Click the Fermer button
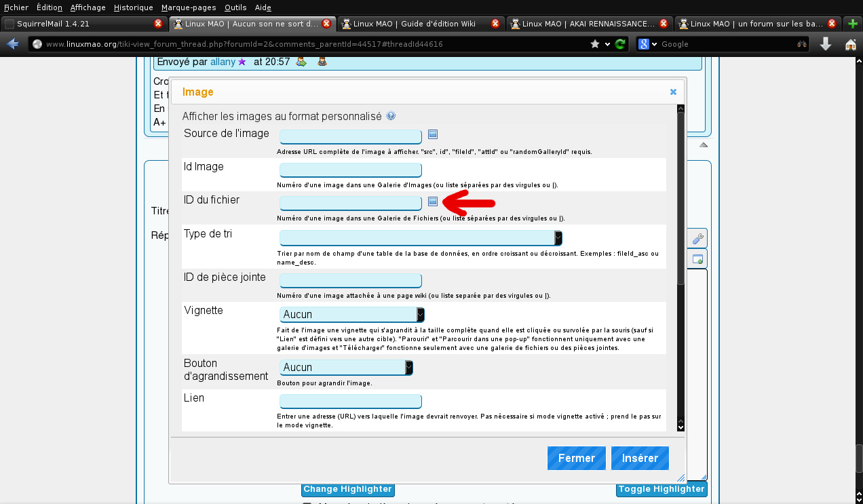The image size is (863, 504). click(576, 458)
